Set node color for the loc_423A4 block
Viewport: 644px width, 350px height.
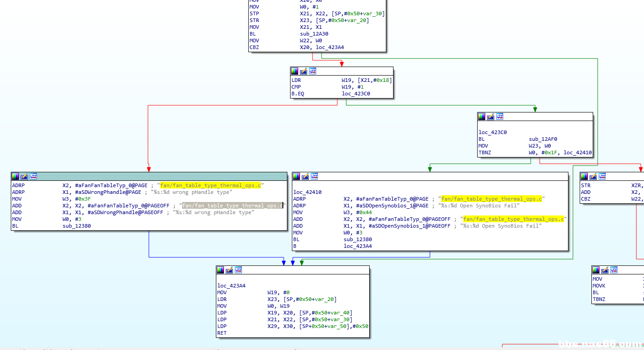[220, 270]
